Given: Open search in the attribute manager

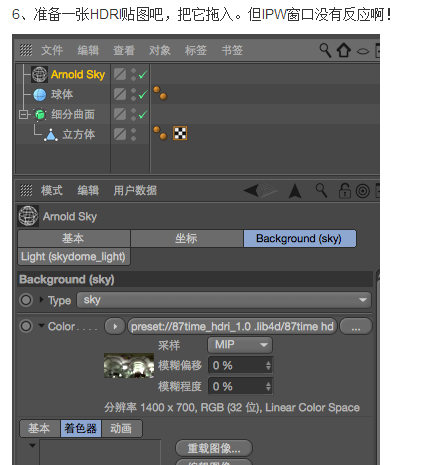Looking at the screenshot, I should tap(321, 191).
